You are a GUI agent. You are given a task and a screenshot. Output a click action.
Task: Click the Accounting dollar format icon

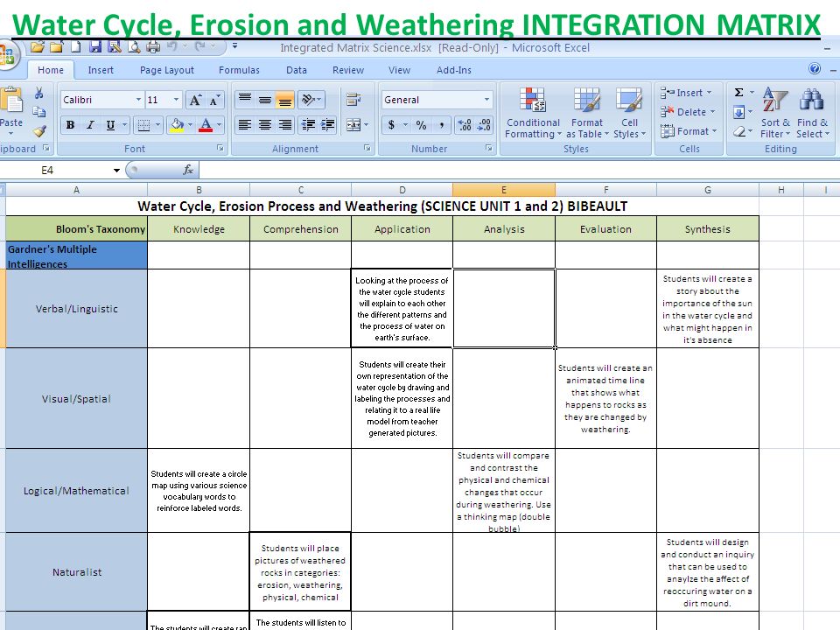click(392, 125)
